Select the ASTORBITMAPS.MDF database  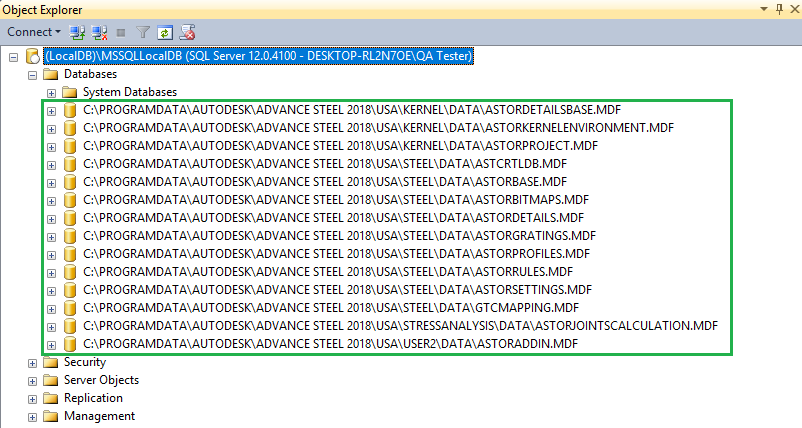(336, 199)
